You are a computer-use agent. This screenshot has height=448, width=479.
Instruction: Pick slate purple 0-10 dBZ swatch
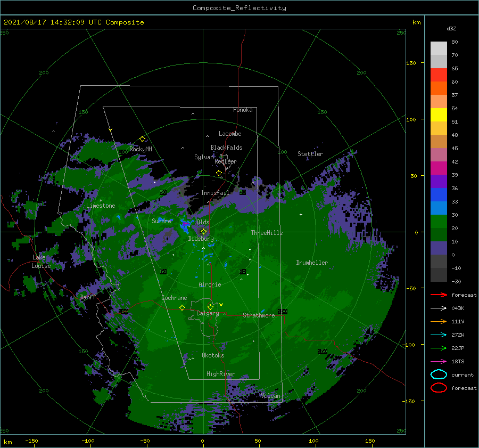point(439,248)
